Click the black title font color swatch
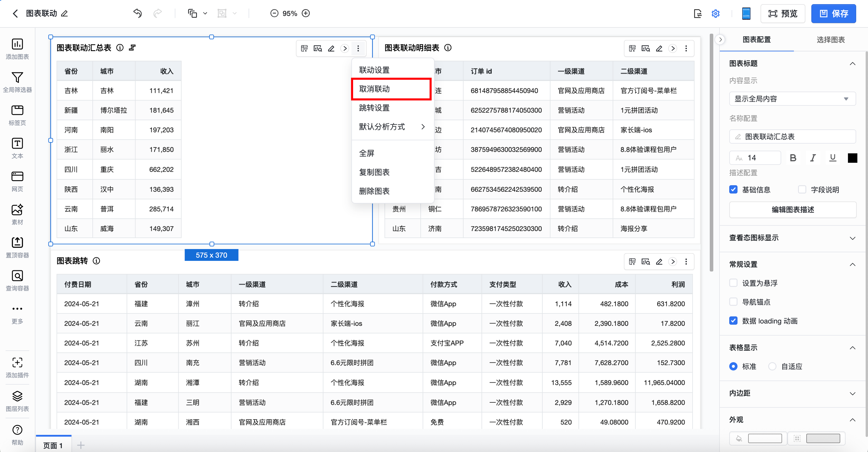This screenshot has height=452, width=868. tap(852, 158)
